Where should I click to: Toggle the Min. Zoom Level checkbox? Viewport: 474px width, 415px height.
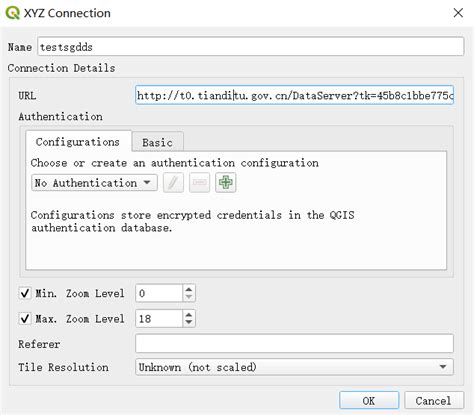point(25,294)
